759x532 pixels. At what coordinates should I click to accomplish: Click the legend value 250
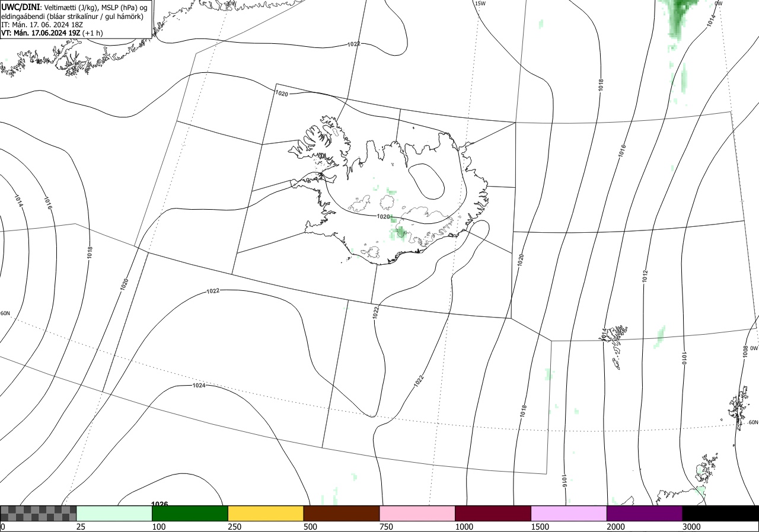(235, 527)
